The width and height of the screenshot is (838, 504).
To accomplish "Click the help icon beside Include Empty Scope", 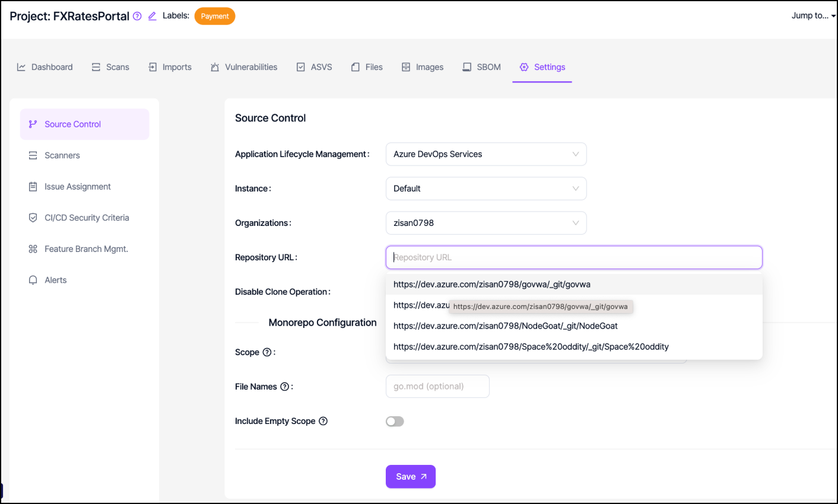I will [x=323, y=421].
